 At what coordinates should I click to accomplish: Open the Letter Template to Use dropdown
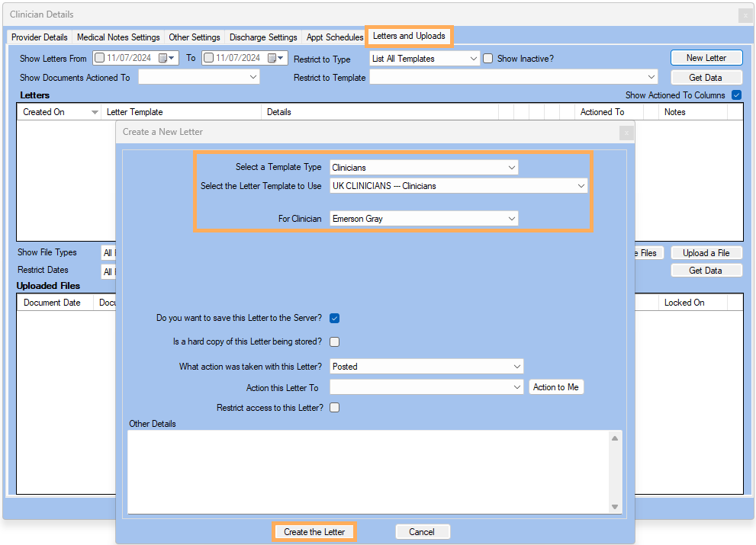point(581,186)
